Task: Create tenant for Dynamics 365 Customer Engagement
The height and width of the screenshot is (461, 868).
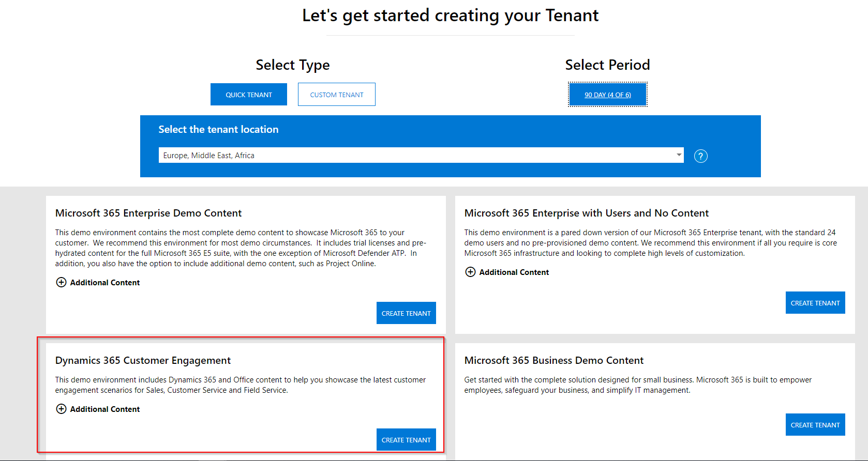Action: (x=406, y=440)
